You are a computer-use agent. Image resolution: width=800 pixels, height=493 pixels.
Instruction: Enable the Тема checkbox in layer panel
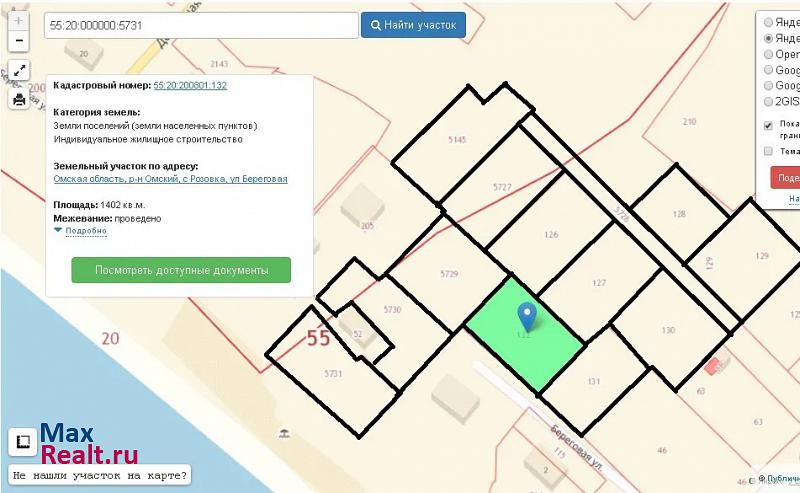(768, 151)
